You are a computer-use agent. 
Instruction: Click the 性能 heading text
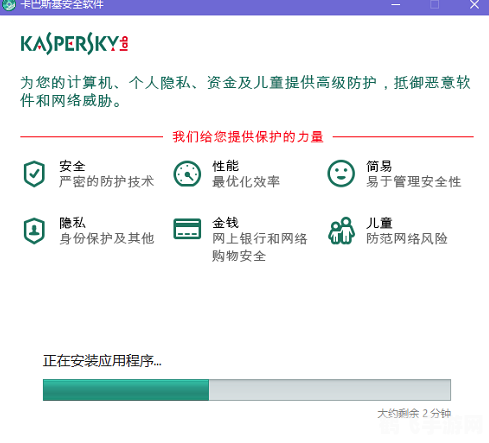click(226, 166)
